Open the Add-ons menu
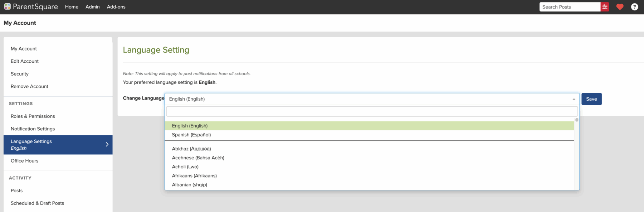This screenshot has height=212, width=644. tap(116, 7)
